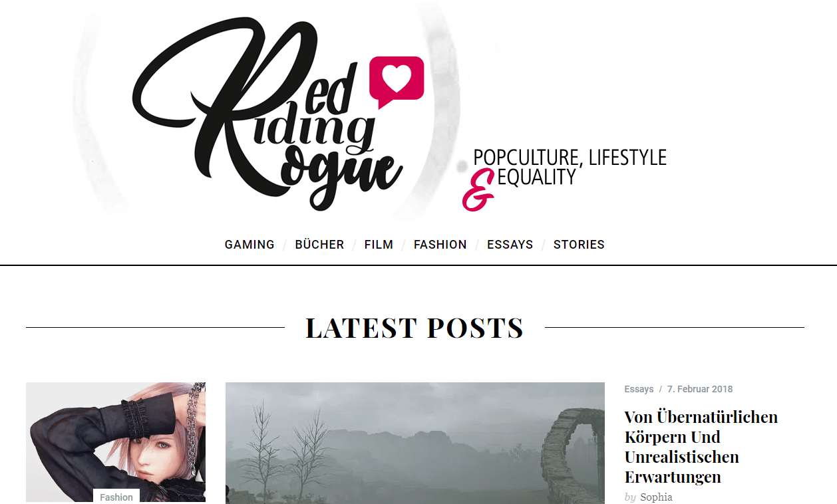Open Fashion in the navigation menu
The height and width of the screenshot is (504, 837).
[440, 245]
